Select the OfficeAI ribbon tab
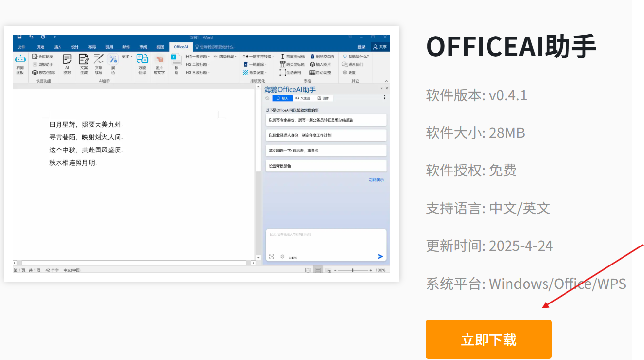This screenshot has width=644, height=360. (181, 47)
